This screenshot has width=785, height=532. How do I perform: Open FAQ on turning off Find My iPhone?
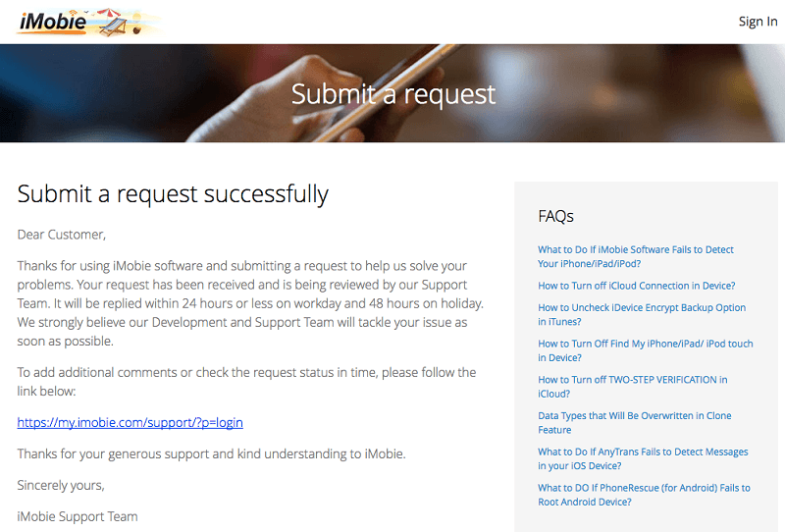(646, 350)
